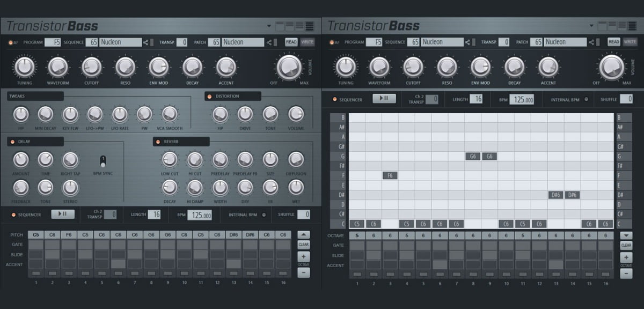Image resolution: width=644 pixels, height=309 pixels.
Task: Toggle the Distortion section on/off light
Action: coord(210,97)
